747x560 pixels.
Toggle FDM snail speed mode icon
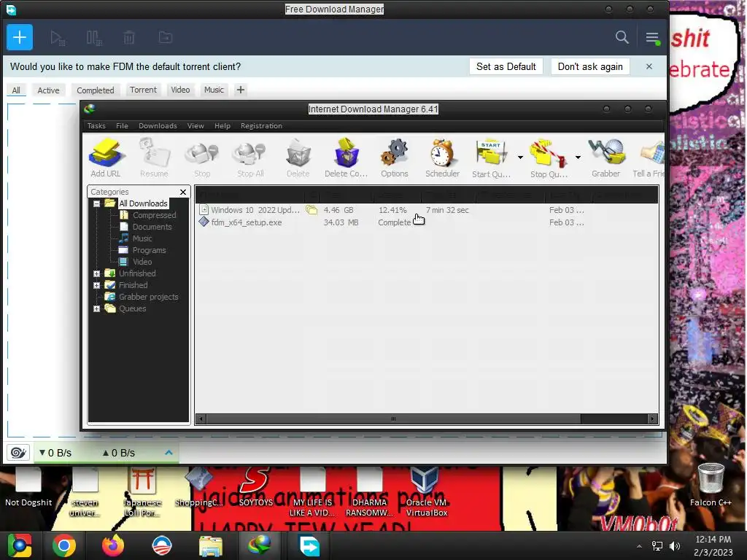click(x=18, y=452)
